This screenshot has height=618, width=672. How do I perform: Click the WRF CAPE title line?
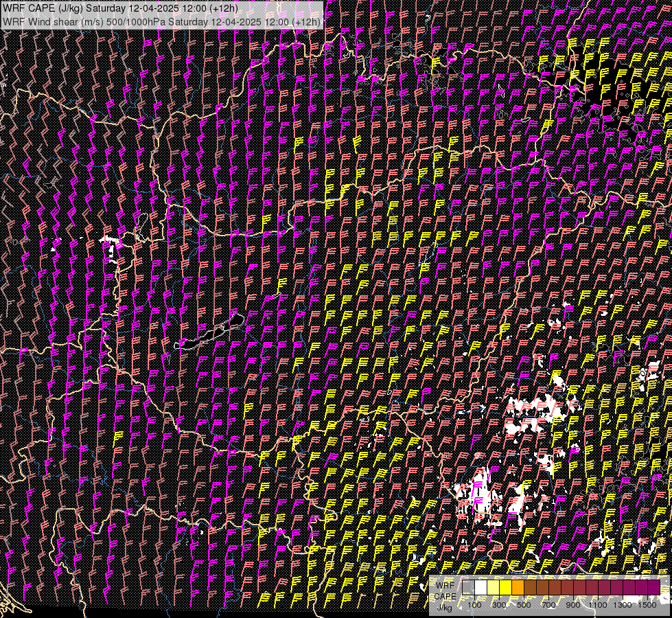click(120, 8)
